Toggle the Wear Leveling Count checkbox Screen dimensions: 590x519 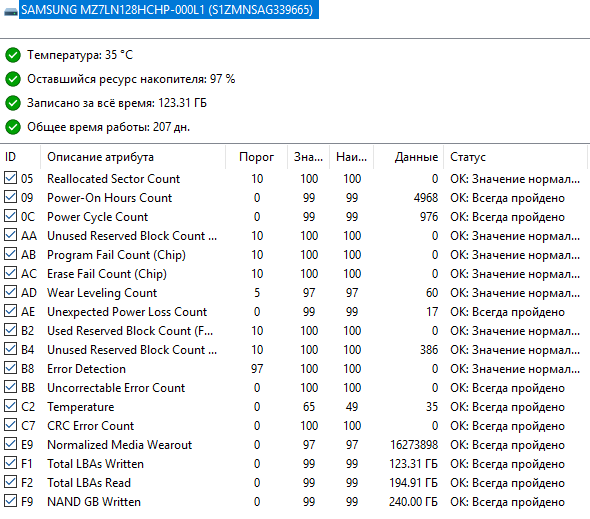[10, 292]
